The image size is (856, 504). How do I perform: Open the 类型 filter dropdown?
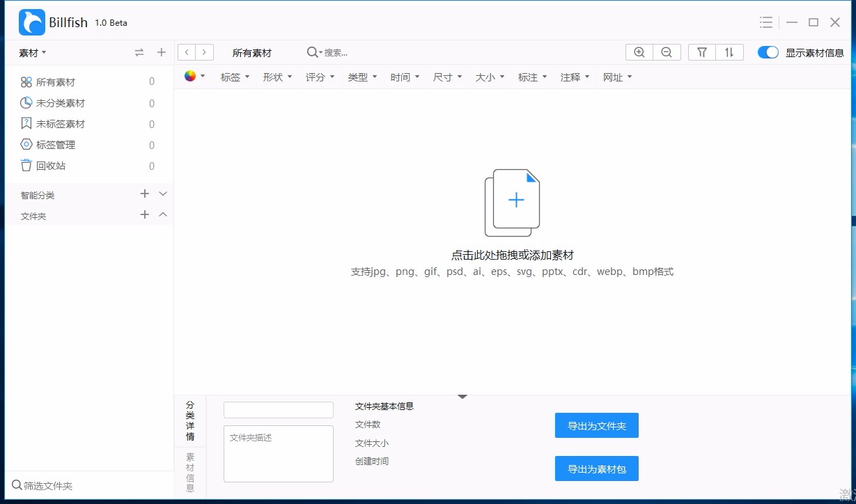pyautogui.click(x=362, y=77)
